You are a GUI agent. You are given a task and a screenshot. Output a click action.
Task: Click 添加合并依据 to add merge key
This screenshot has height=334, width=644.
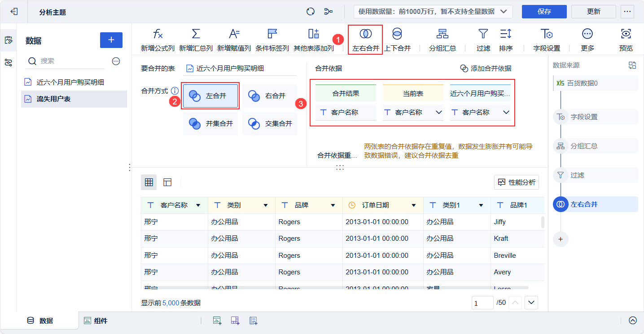[486, 69]
